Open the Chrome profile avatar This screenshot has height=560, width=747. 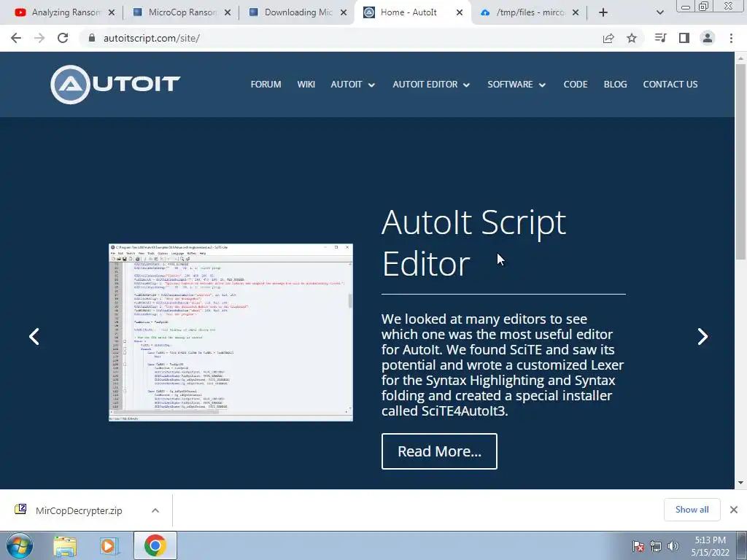pyautogui.click(x=708, y=38)
